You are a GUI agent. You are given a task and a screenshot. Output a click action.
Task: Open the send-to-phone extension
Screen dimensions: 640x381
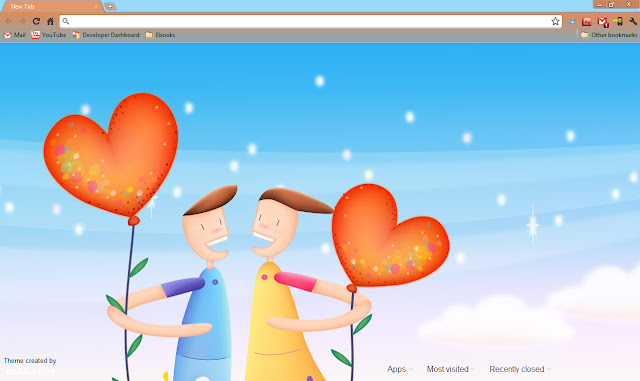coord(618,21)
